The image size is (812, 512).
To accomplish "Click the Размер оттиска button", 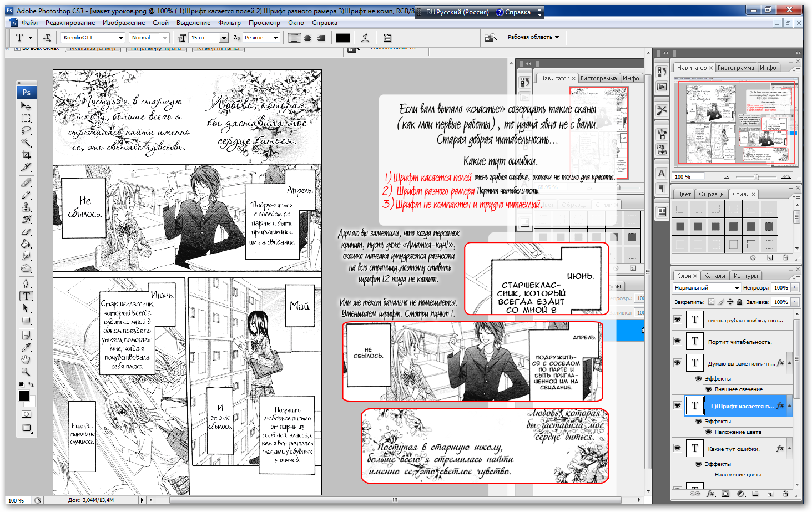I will tap(218, 49).
